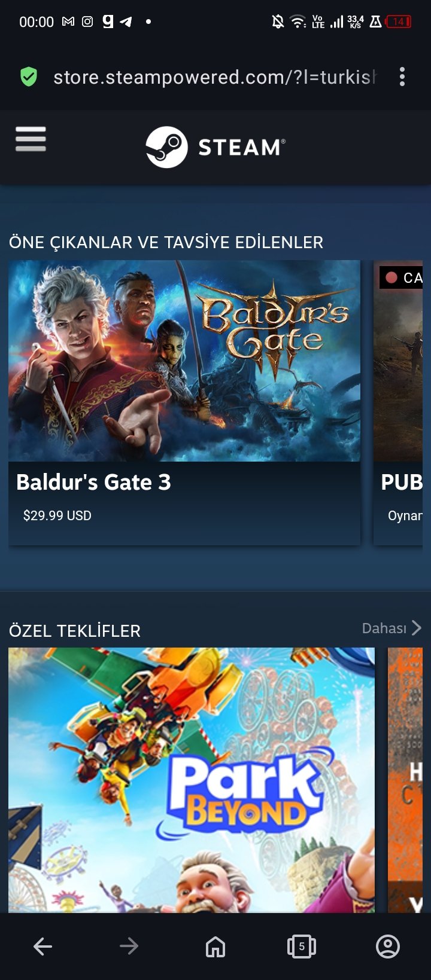Tap the Steam logo
The width and height of the screenshot is (431, 980).
click(x=215, y=147)
